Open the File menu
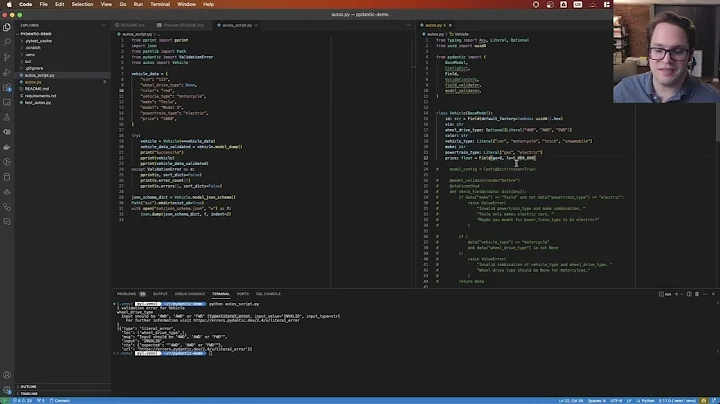 [44, 4]
